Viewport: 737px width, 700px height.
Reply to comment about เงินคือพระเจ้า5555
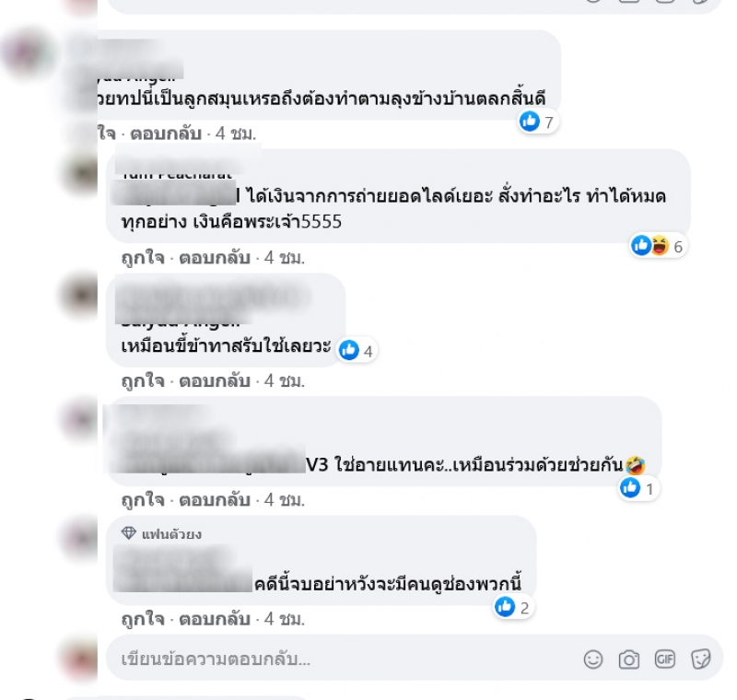point(215,258)
